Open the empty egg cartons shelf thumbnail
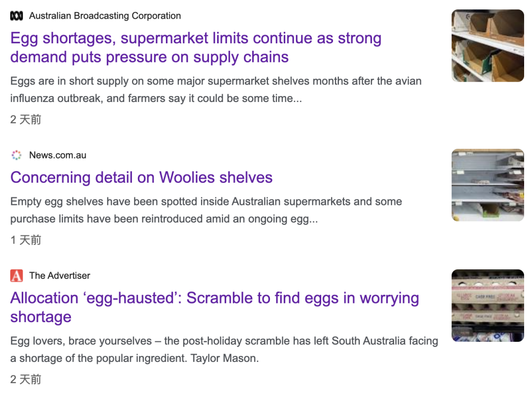Viewport: 532px width, 393px height. coord(488,46)
